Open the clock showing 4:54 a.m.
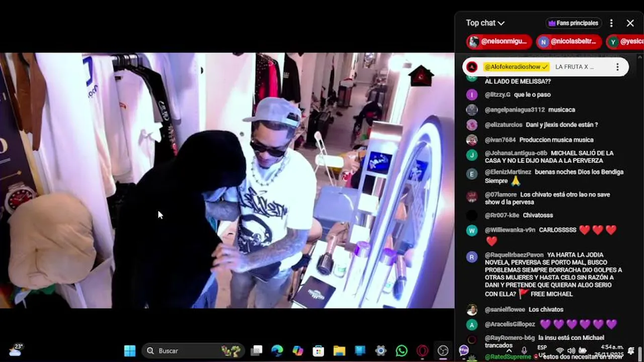 coord(612,350)
